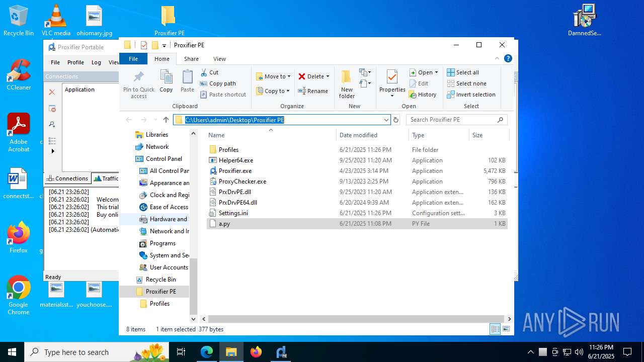This screenshot has height=362, width=644.
Task: Switch to Large icons view icon
Action: (x=506, y=329)
